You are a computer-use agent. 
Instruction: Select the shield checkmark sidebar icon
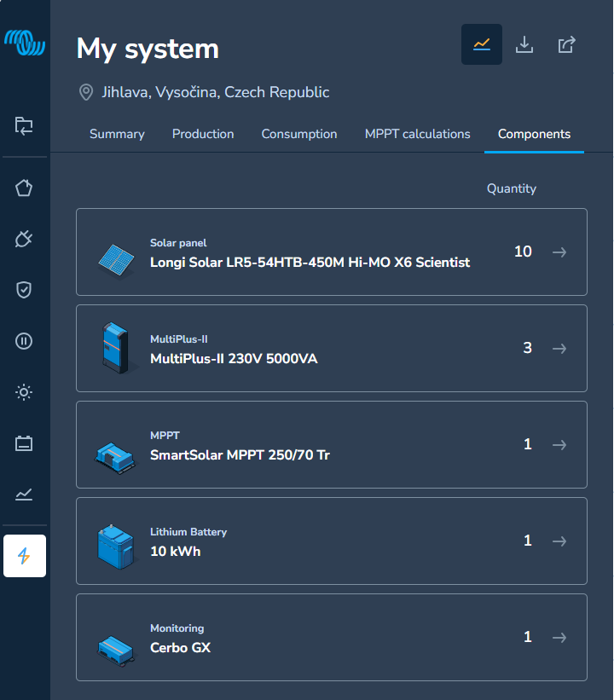[x=24, y=290]
